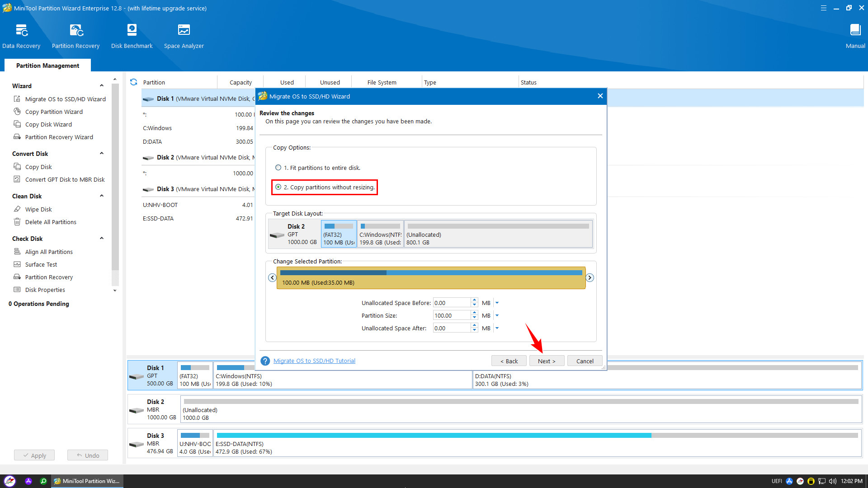The width and height of the screenshot is (868, 488).
Task: Click the right arrow beside partition bar
Action: (590, 277)
